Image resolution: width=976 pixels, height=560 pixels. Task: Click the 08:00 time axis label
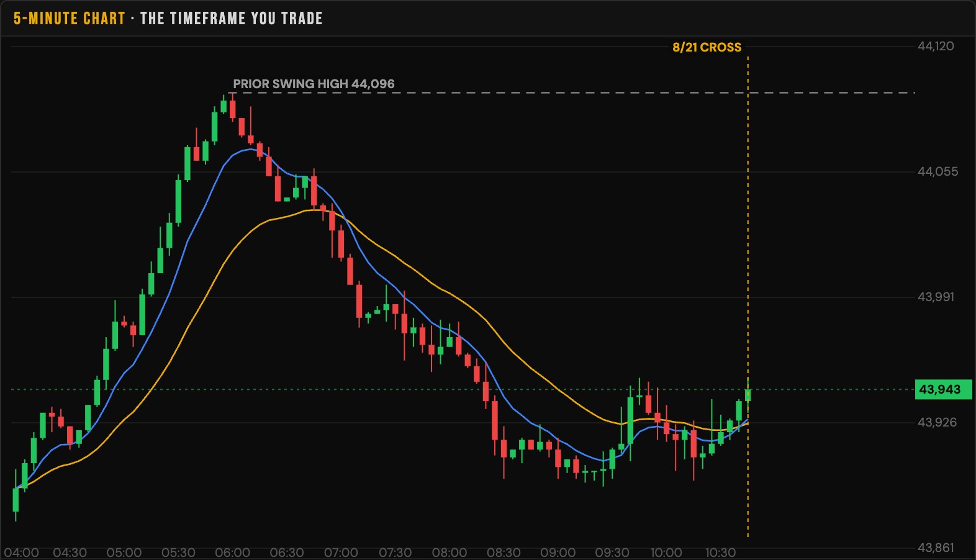[450, 553]
